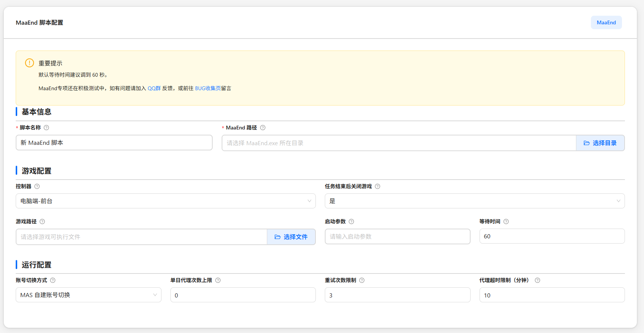Image resolution: width=644 pixels, height=333 pixels.
Task: Click the 运行配置 section heading
Action: (36, 265)
